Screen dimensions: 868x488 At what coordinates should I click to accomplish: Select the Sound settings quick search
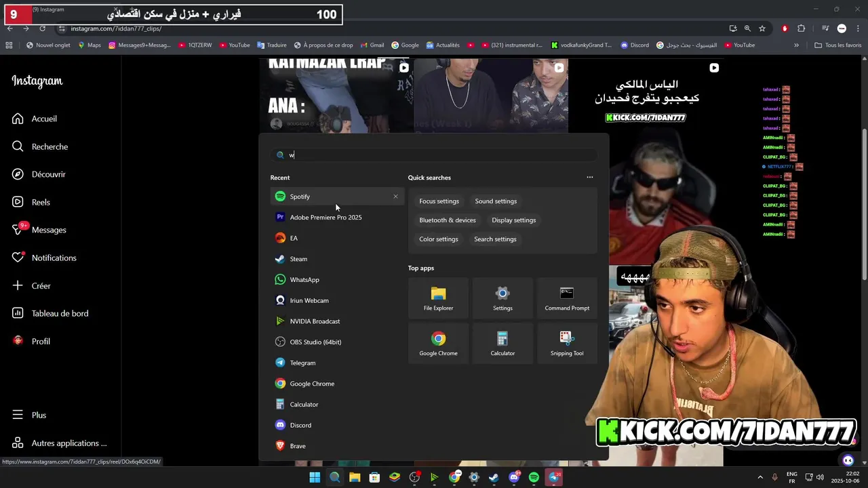point(496,201)
